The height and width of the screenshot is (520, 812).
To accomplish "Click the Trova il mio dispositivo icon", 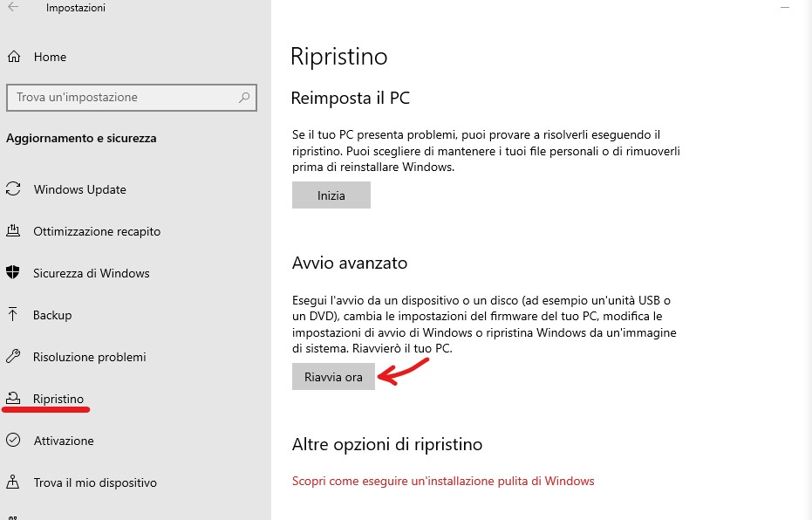I will 13,482.
